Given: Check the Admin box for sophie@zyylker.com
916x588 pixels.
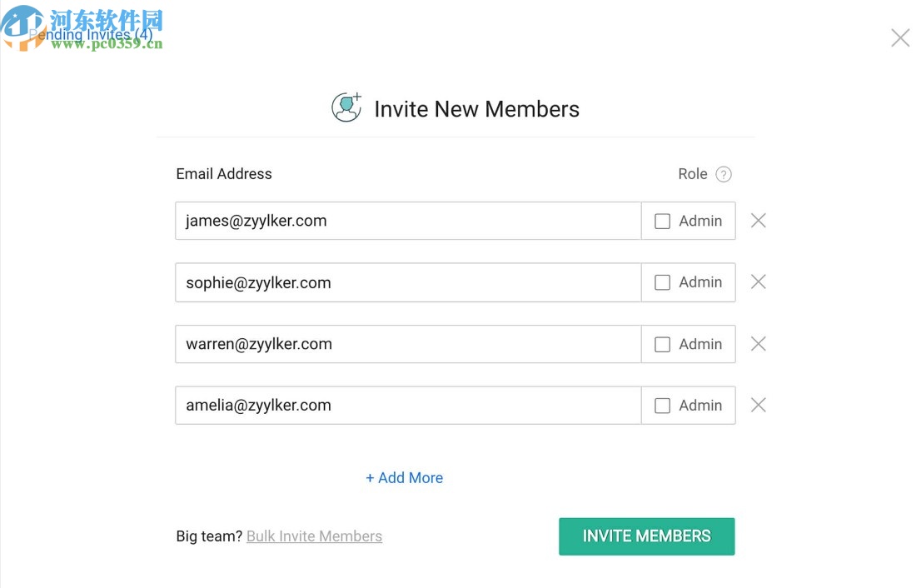Looking at the screenshot, I should pyautogui.click(x=663, y=283).
